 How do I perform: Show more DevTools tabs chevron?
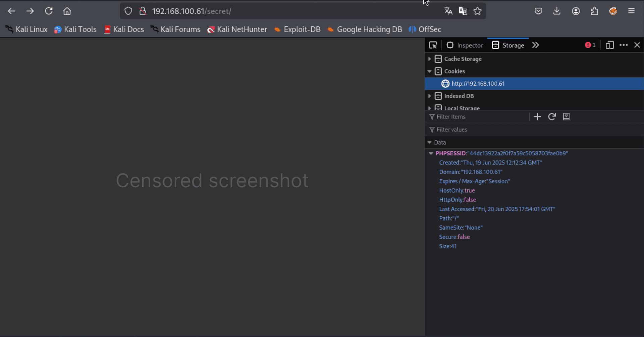(535, 45)
